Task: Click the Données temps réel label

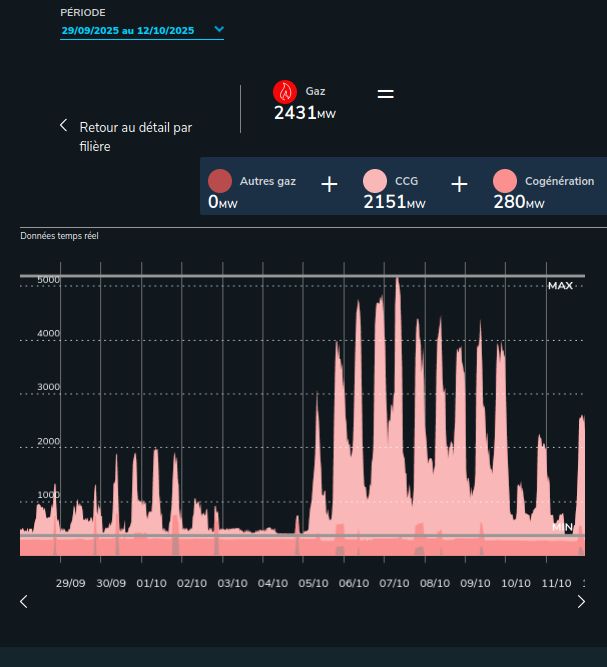Action: (60, 236)
